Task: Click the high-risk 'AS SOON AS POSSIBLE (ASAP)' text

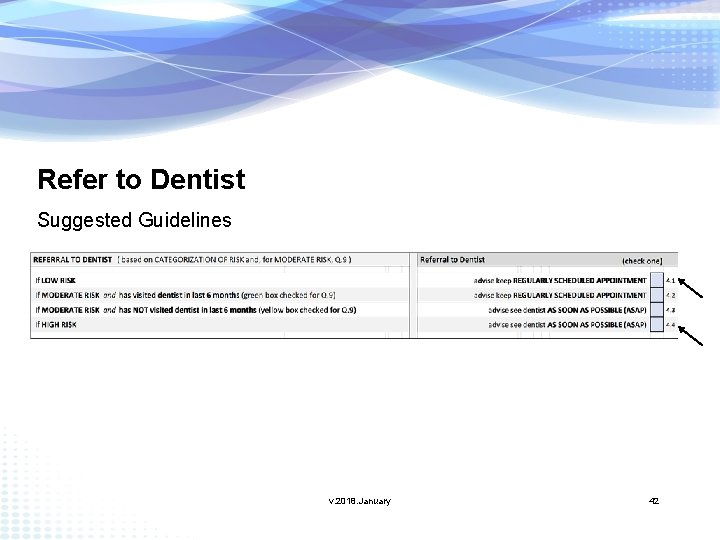Action: pos(597,325)
